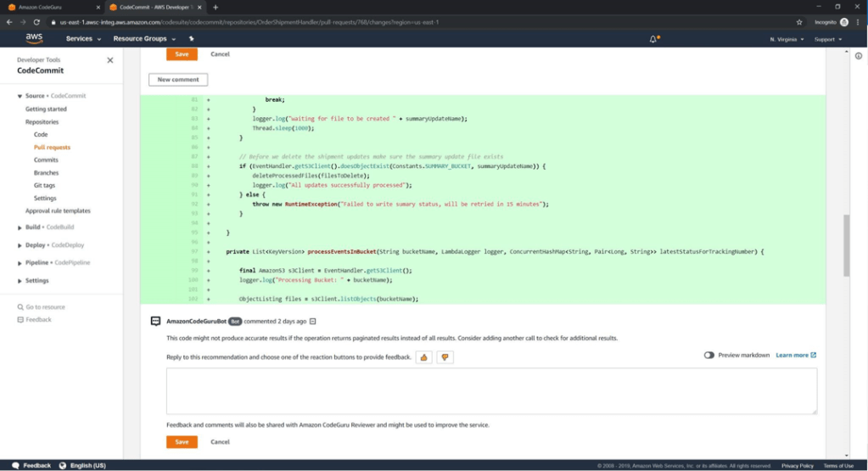Viewport: 868px width, 471px height.
Task: Select Commits in the sidebar
Action: click(x=46, y=160)
